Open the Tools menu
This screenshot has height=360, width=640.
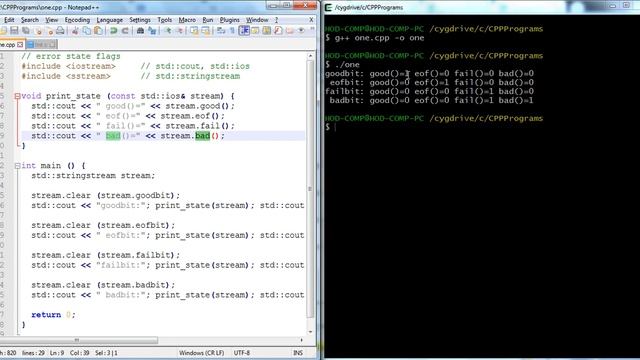pyautogui.click(x=164, y=20)
